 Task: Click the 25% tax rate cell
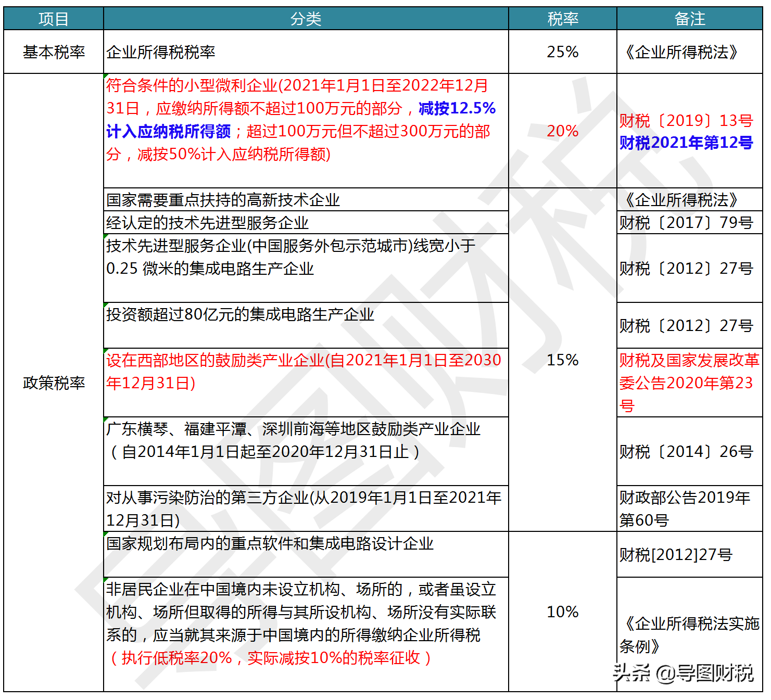coord(562,52)
